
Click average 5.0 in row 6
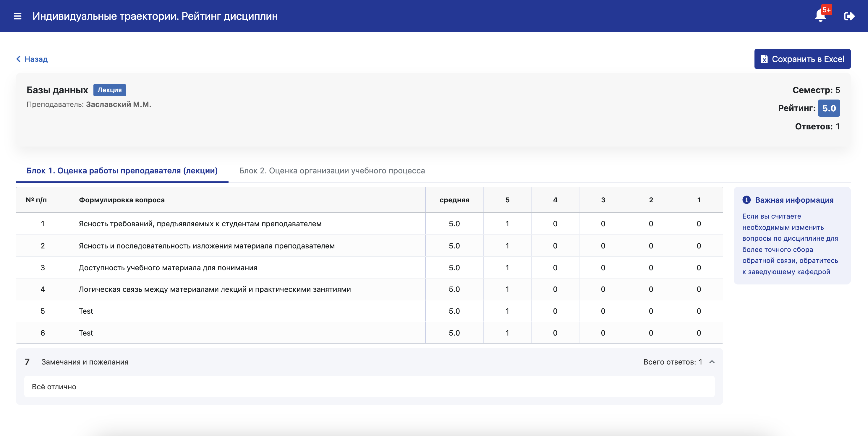(x=454, y=333)
